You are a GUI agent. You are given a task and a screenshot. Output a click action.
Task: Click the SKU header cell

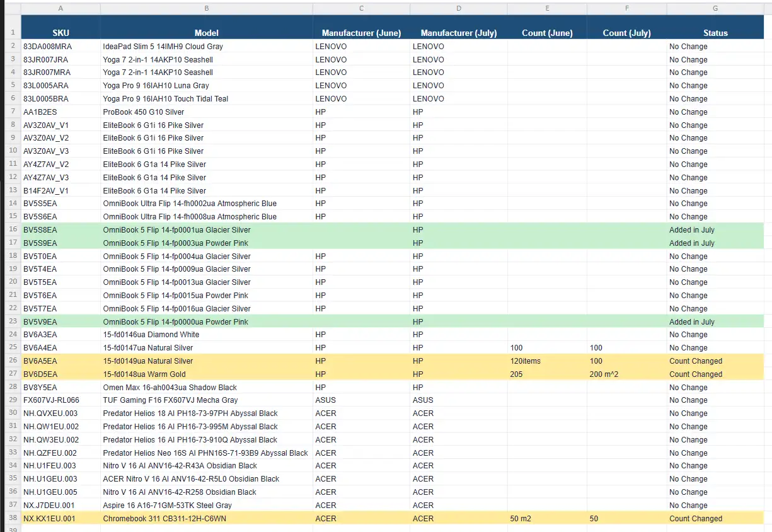pyautogui.click(x=60, y=27)
